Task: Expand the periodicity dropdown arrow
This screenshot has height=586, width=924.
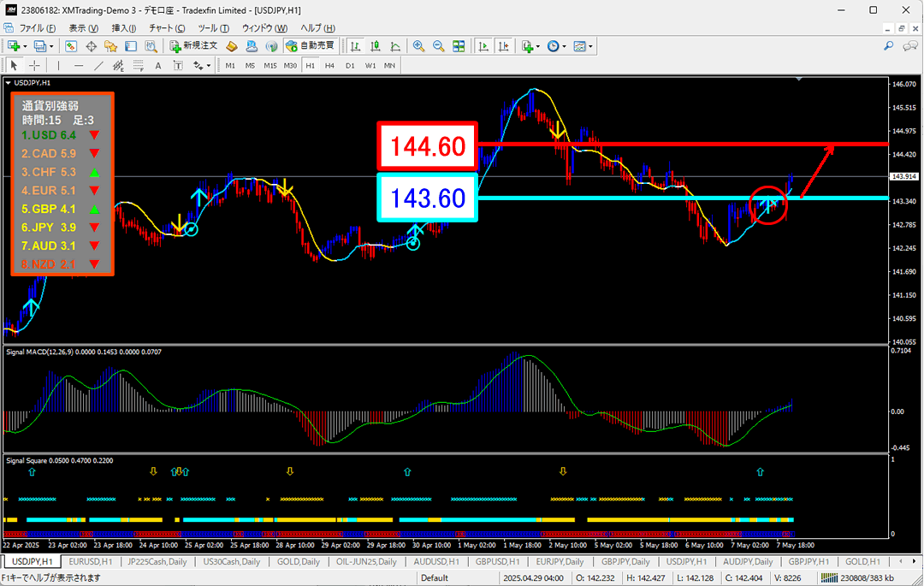Action: (x=564, y=46)
